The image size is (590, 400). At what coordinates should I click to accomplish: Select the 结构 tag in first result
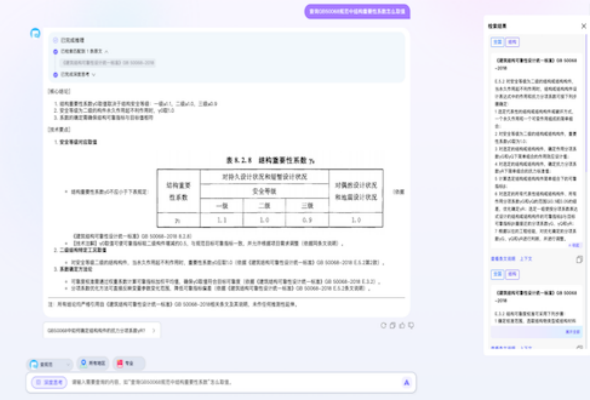512,42
